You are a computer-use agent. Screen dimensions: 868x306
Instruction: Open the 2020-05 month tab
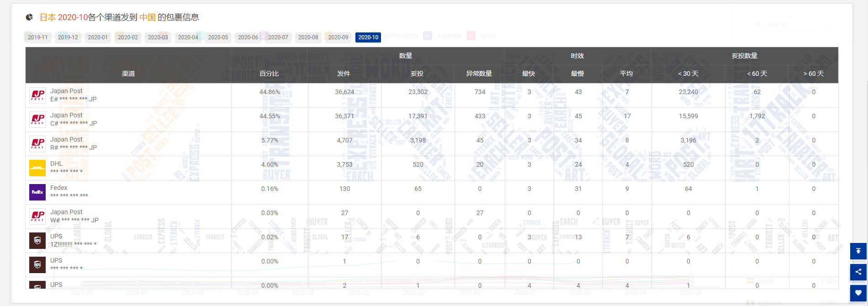[218, 37]
